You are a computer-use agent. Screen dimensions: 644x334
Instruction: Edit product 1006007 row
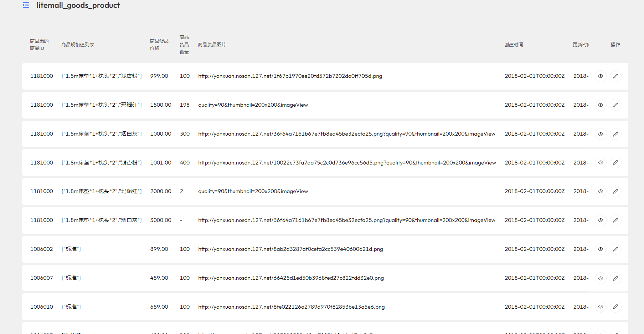click(x=615, y=278)
